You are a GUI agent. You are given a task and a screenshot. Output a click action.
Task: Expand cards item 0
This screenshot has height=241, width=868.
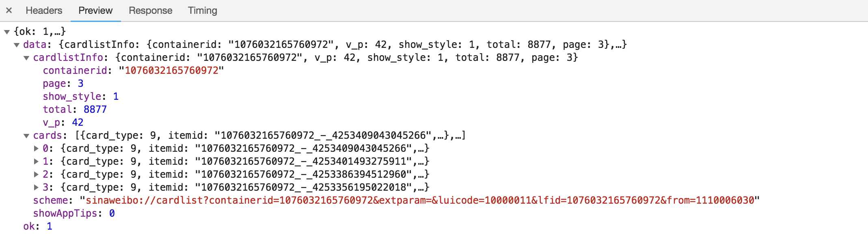click(36, 148)
